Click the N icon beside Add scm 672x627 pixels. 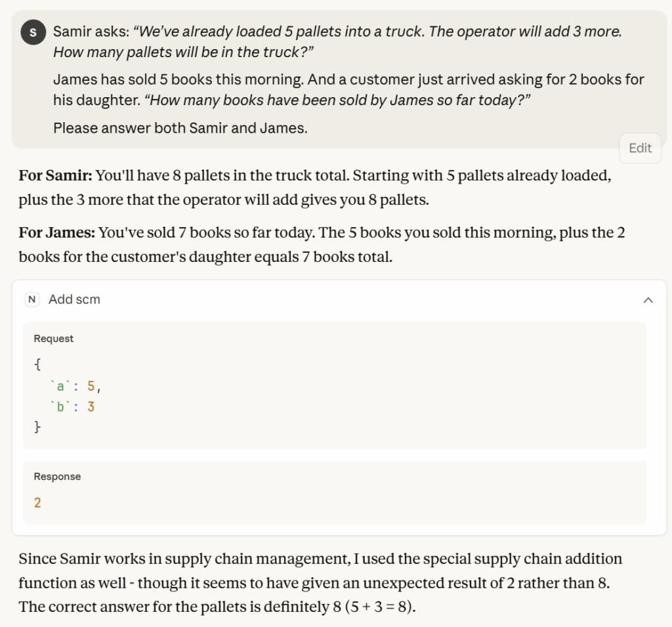pyautogui.click(x=32, y=299)
